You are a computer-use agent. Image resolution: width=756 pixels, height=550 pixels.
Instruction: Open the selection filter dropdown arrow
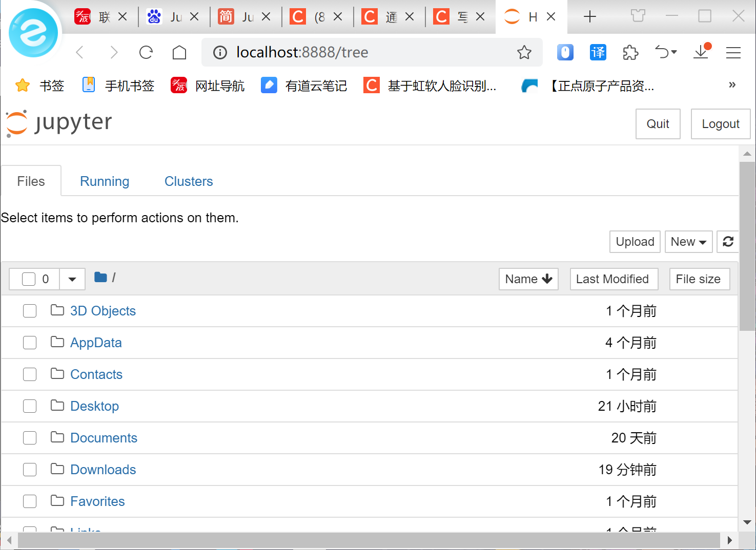(72, 279)
